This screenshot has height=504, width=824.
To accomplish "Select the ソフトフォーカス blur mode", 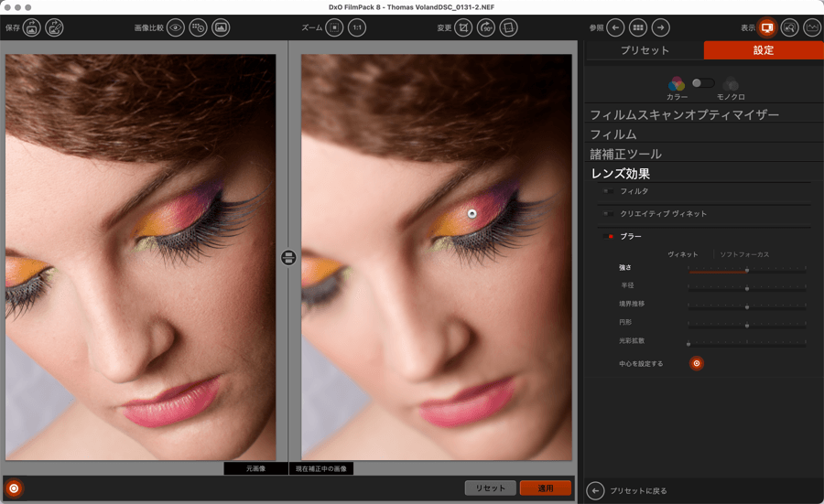I will [x=744, y=253].
